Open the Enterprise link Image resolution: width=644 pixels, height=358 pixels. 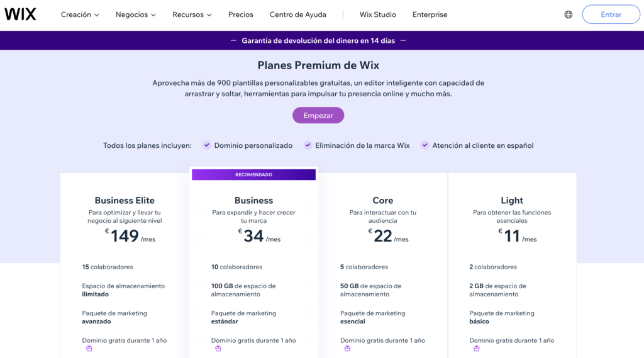pos(430,14)
